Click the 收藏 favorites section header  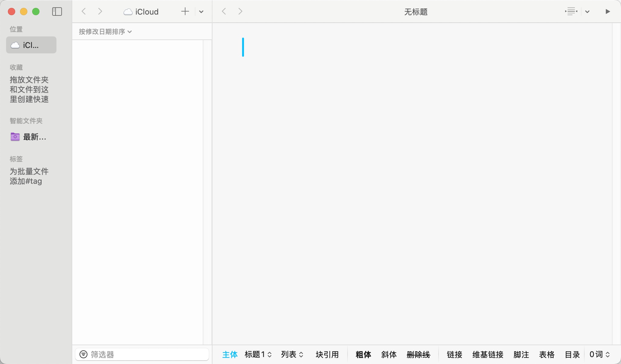click(x=16, y=67)
